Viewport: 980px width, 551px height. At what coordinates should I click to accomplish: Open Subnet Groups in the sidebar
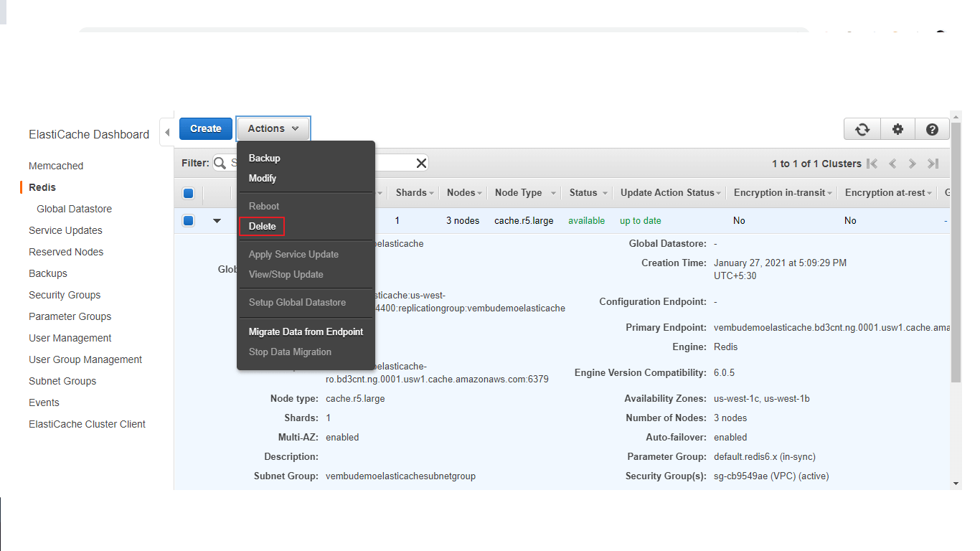click(62, 381)
